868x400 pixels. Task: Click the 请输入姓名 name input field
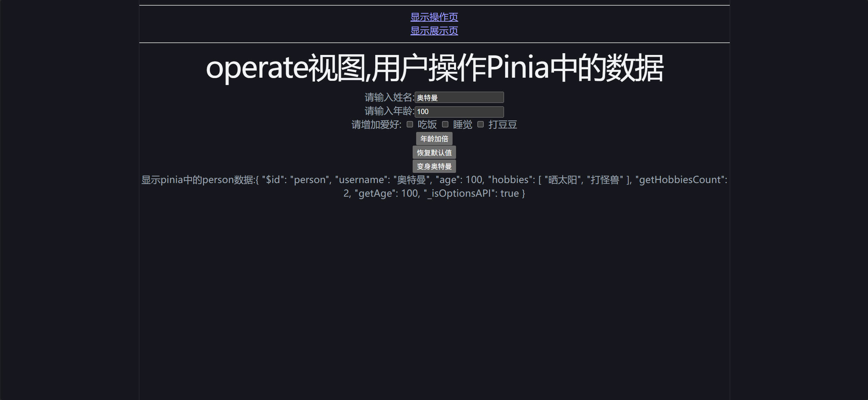pyautogui.click(x=459, y=97)
